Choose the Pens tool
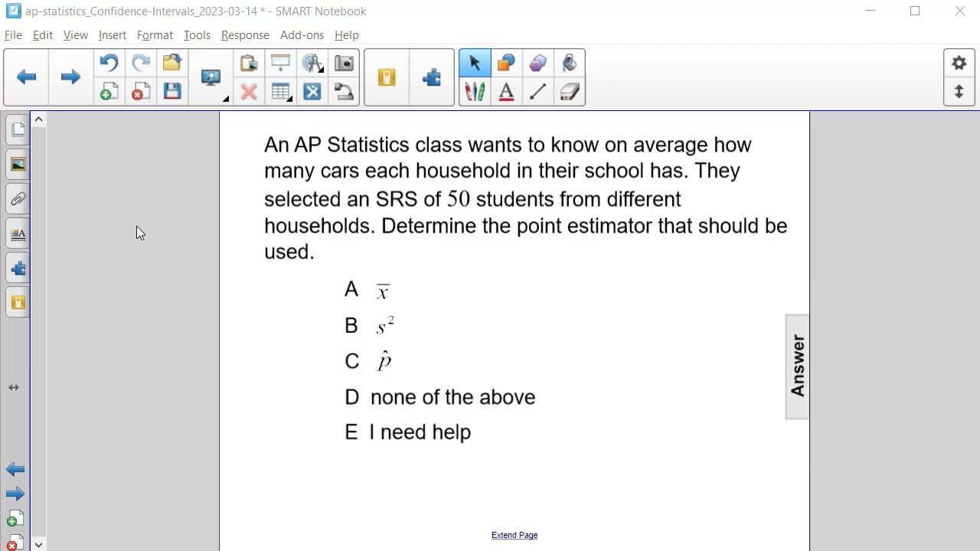This screenshot has width=980, height=551. point(475,92)
